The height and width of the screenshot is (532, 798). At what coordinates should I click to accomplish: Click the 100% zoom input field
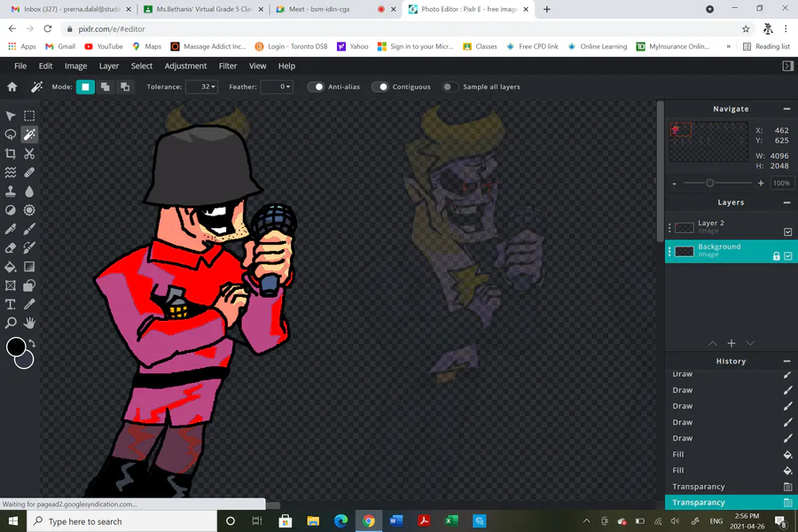781,184
